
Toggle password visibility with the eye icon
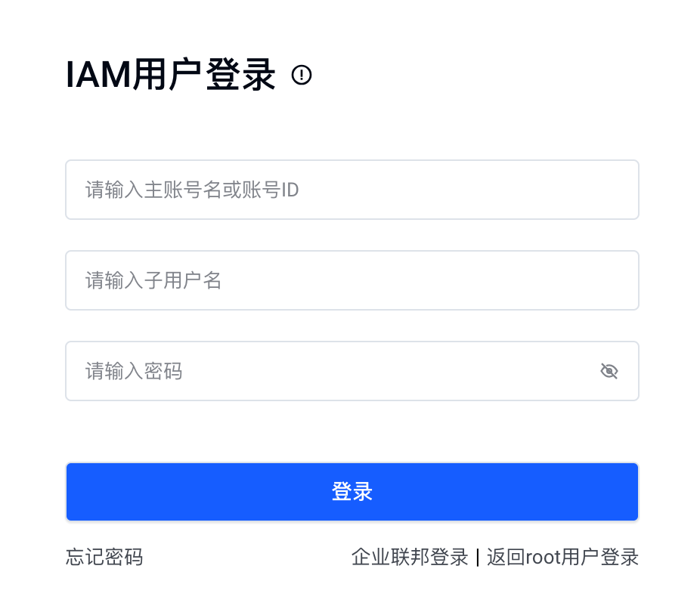click(x=609, y=371)
